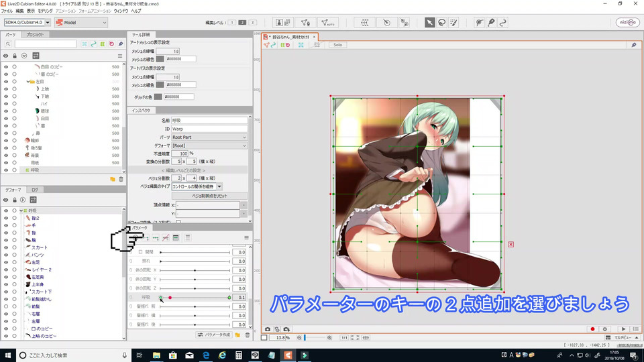Viewport: 644px width, 362px height.
Task: Open the デフォーマ [Root] dropdown
Action: [x=209, y=145]
